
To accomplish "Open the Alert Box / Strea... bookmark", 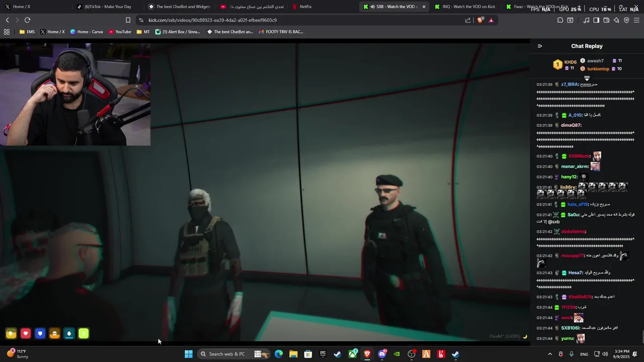I will 178,32.
